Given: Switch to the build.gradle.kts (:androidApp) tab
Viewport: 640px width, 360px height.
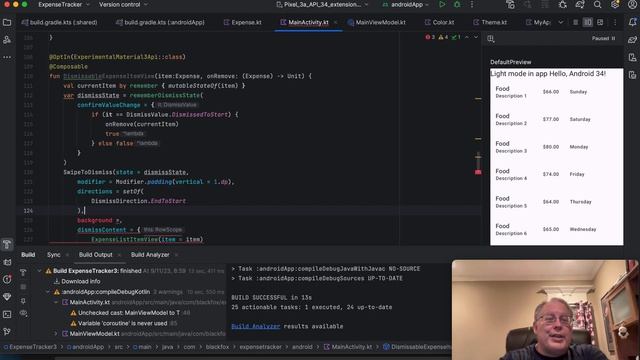Looking at the screenshot, I should click(160, 22).
